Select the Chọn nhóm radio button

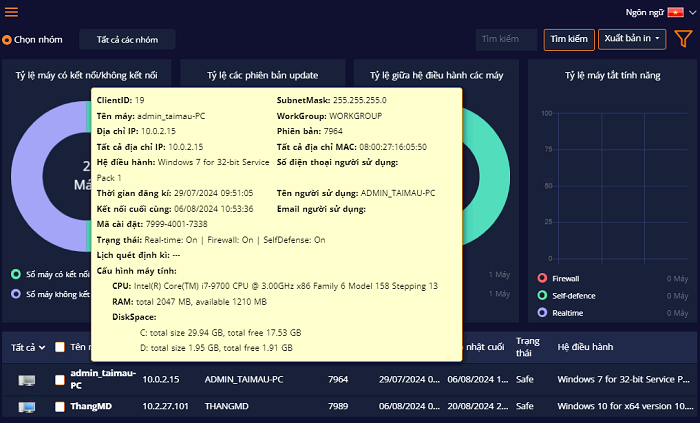pyautogui.click(x=7, y=40)
